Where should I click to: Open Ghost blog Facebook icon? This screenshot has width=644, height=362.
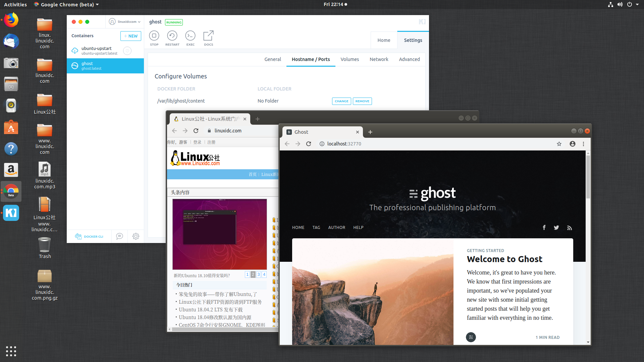click(544, 228)
